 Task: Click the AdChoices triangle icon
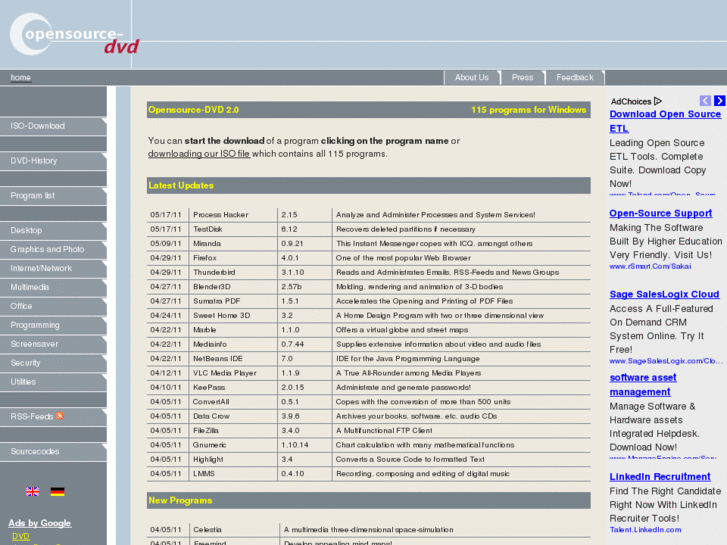(658, 101)
